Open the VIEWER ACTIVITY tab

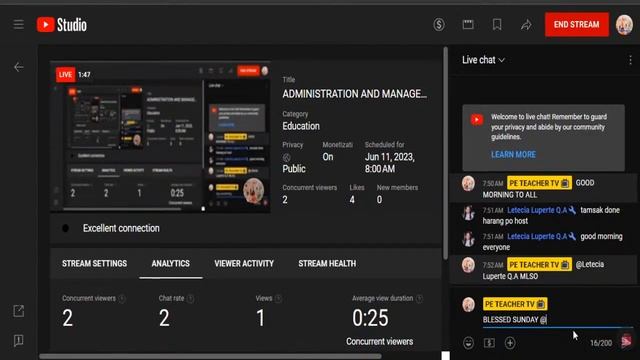click(x=244, y=264)
